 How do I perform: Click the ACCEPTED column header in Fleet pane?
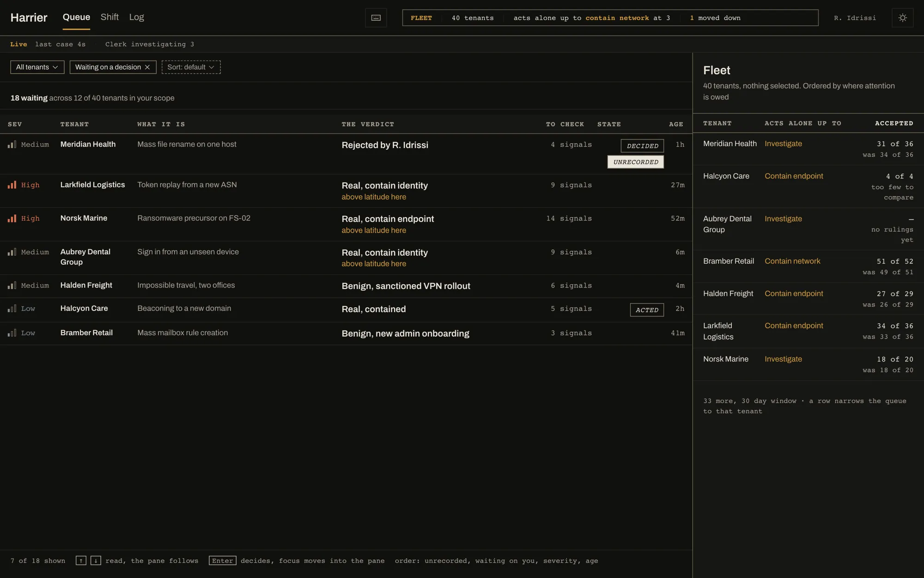click(894, 123)
